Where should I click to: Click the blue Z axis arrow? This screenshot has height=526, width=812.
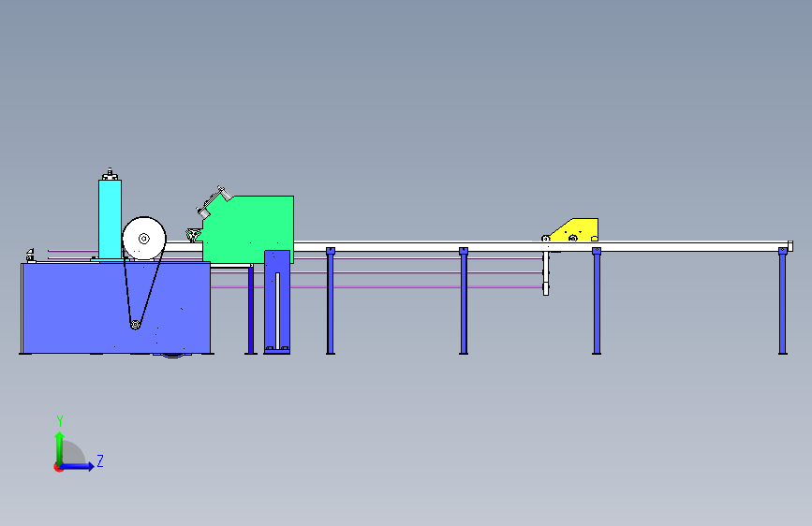pyautogui.click(x=77, y=466)
